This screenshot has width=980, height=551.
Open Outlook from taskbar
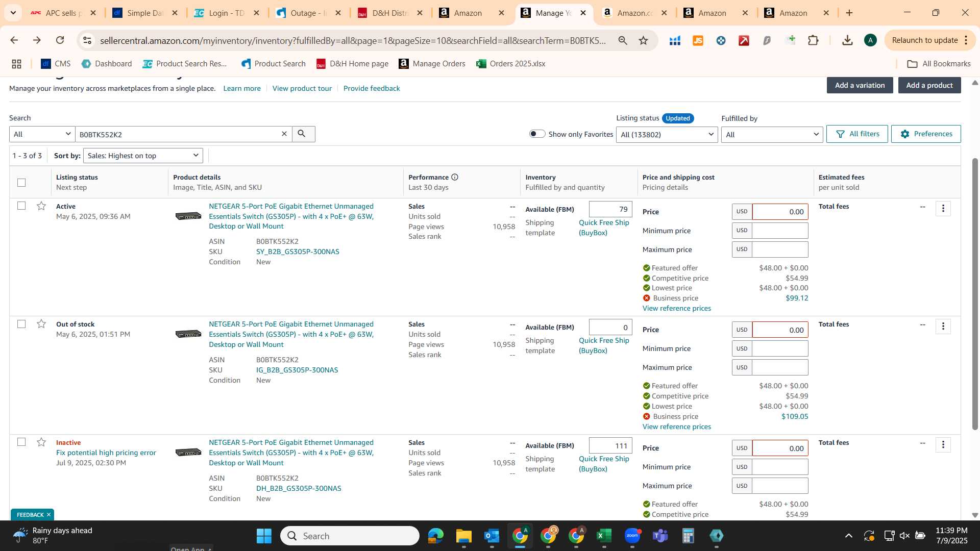[x=492, y=536]
